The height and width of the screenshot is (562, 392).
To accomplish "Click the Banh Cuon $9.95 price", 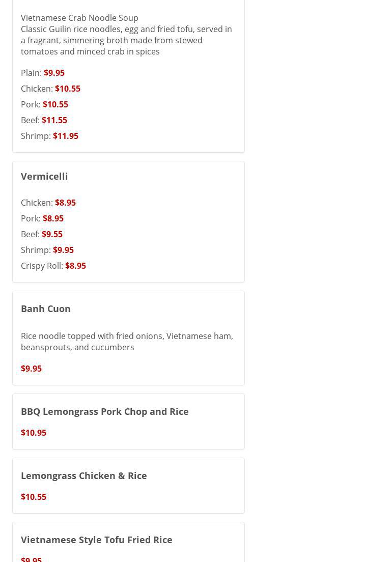I will click(31, 369).
